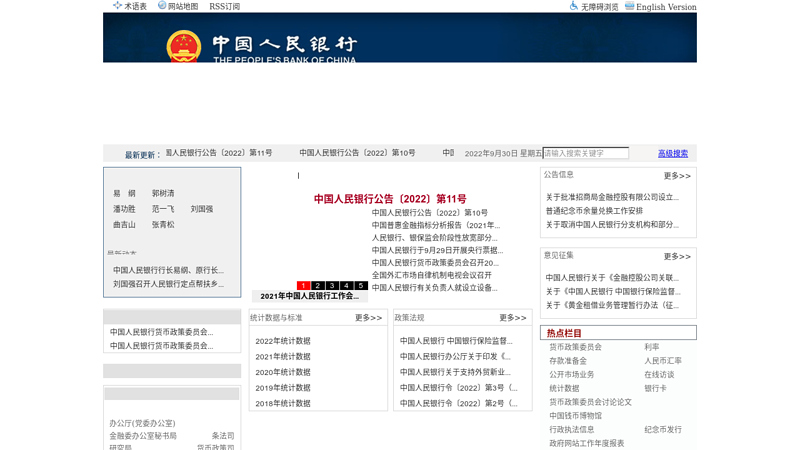Open hot topic 存款准备金
This screenshot has width=800, height=450.
[568, 361]
